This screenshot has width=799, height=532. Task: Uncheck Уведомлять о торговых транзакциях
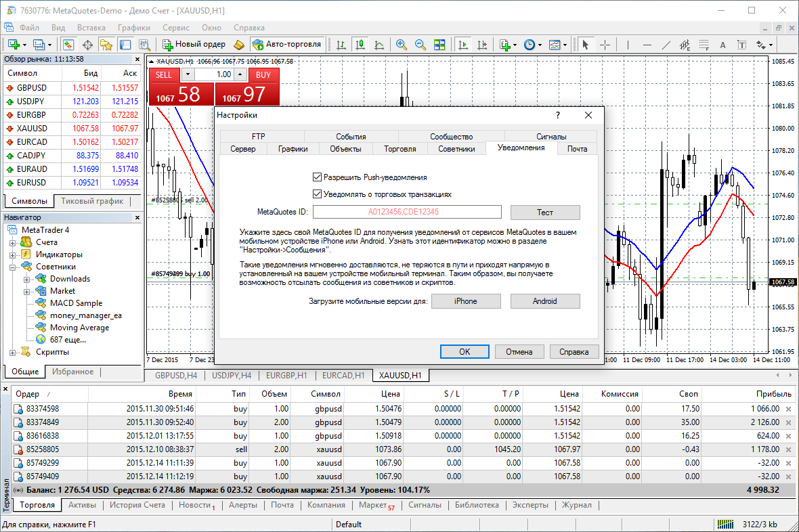click(x=317, y=195)
